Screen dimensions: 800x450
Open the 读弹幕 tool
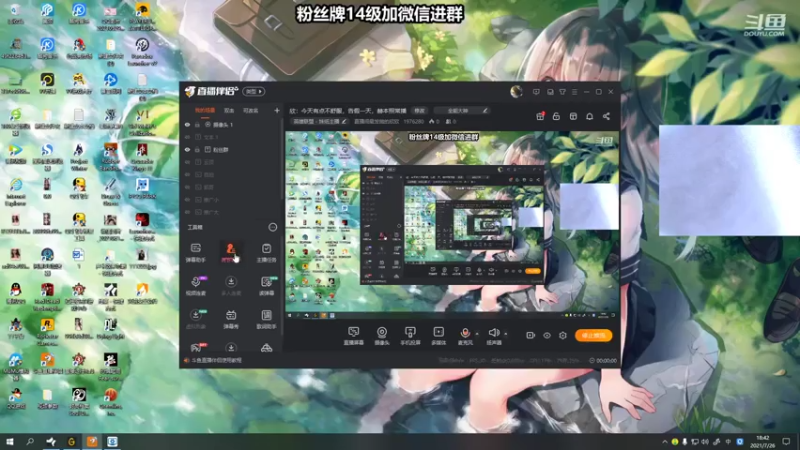coord(266,286)
